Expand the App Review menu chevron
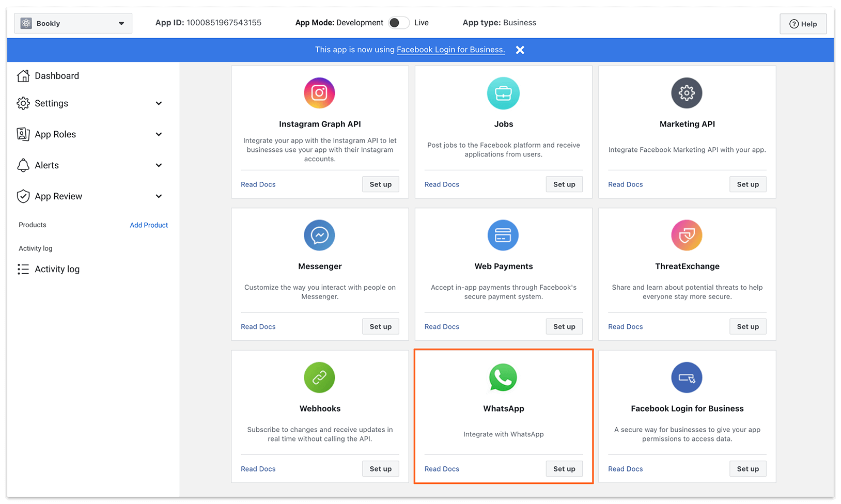This screenshot has width=841, height=504. (159, 196)
